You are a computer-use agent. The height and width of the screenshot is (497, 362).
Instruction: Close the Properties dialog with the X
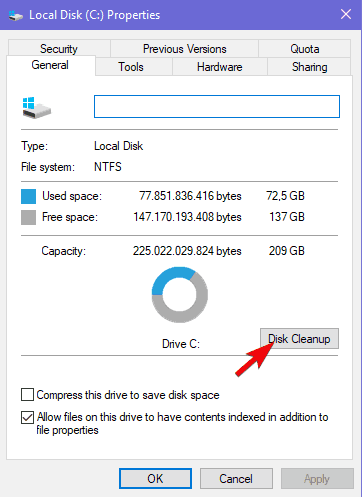346,14
